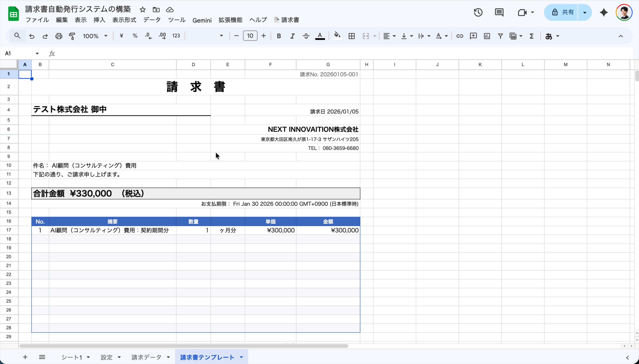Open search in the sheet
The height and width of the screenshot is (364, 639).
[17, 36]
